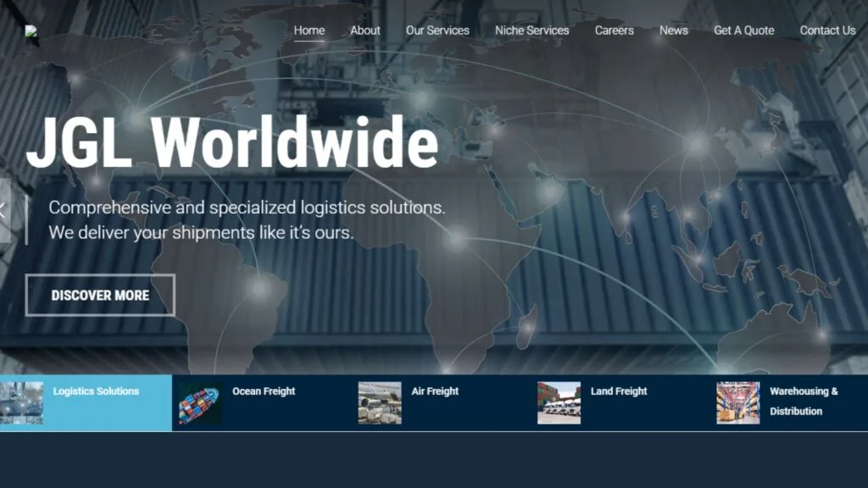Click the Ocean Freight container ship thumbnail
The height and width of the screenshot is (488, 868).
(x=201, y=404)
